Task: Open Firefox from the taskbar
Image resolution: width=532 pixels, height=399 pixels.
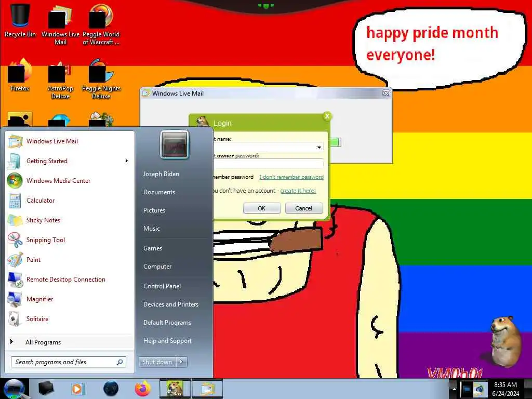Action: point(143,389)
